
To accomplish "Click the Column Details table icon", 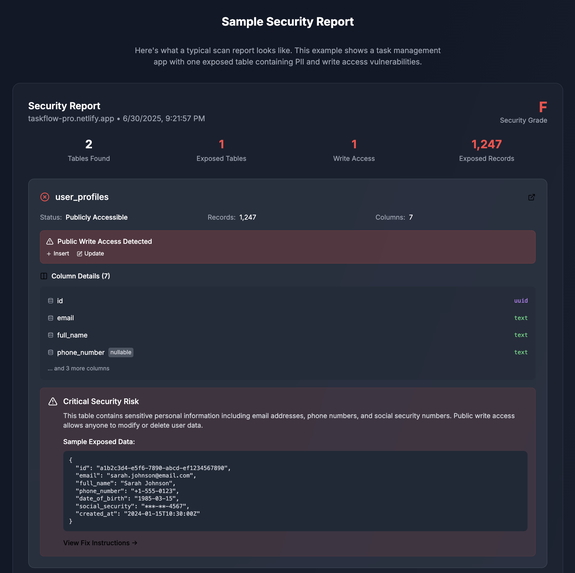I will pos(44,276).
